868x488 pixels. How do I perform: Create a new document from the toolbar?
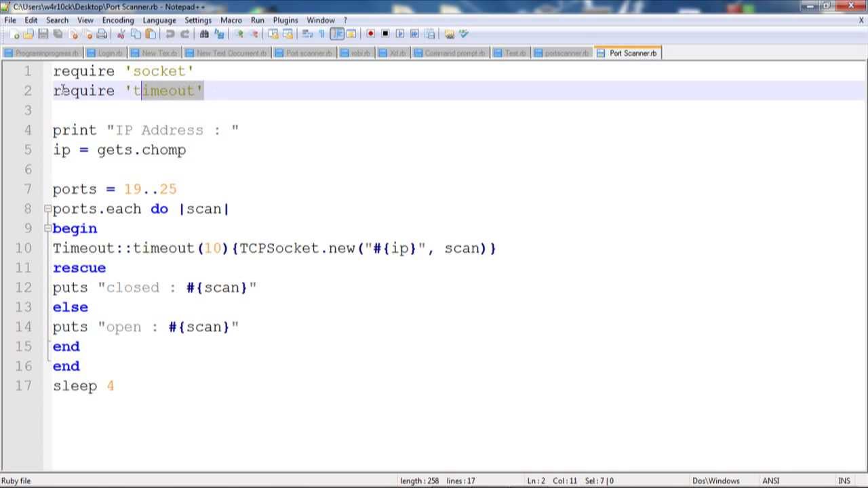[x=15, y=34]
